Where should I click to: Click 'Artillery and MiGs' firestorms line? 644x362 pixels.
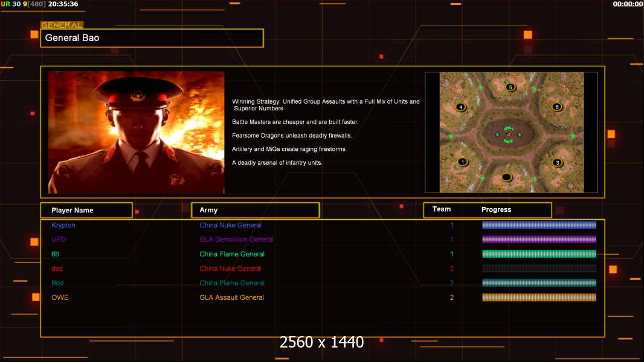tap(289, 149)
